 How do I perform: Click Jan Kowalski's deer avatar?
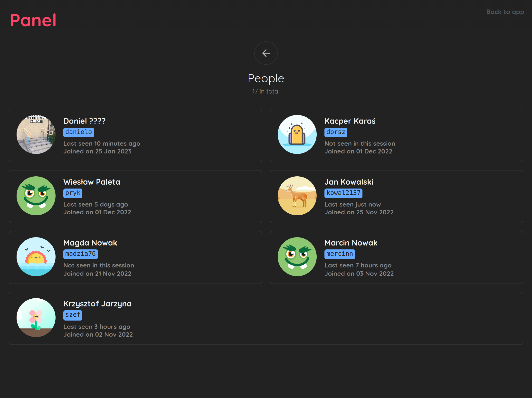click(x=297, y=196)
